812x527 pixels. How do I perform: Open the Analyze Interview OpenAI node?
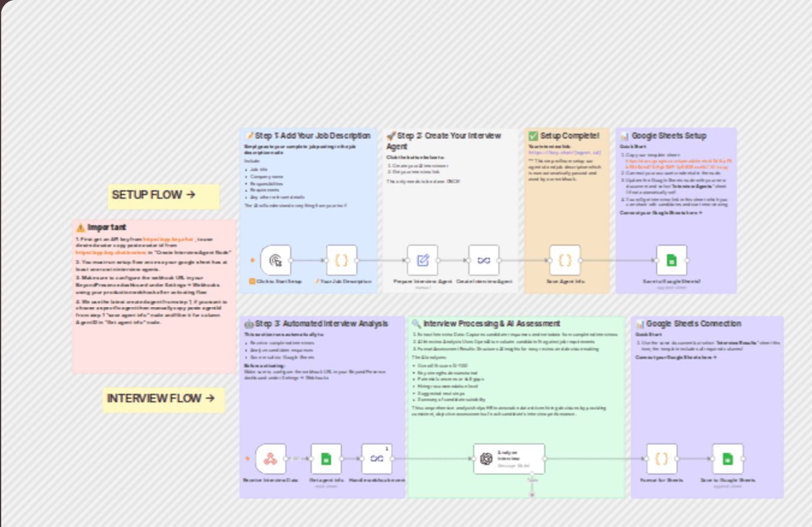(x=509, y=459)
